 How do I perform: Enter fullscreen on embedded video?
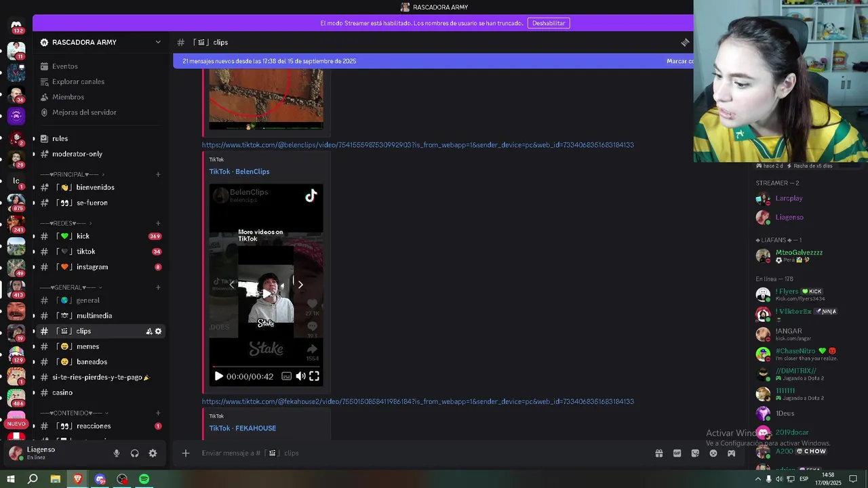click(314, 376)
